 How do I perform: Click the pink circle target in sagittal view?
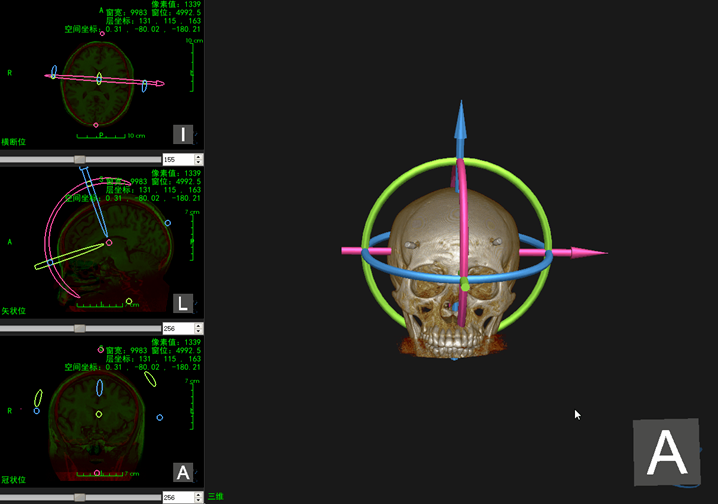click(109, 243)
